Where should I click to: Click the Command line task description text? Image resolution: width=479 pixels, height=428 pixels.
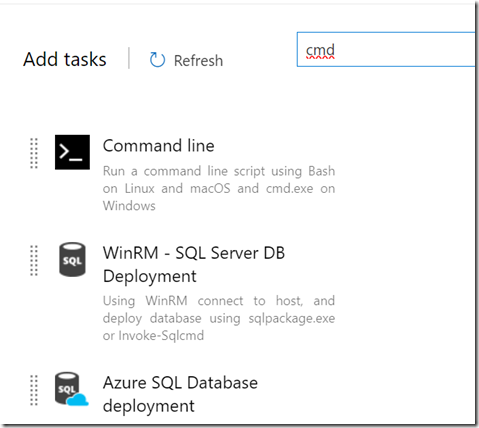click(219, 188)
